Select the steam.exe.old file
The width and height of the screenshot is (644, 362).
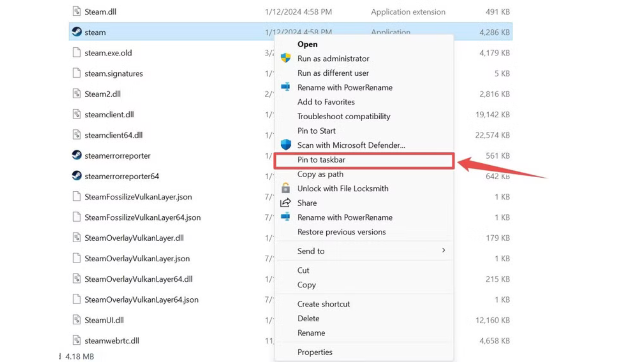coord(108,53)
